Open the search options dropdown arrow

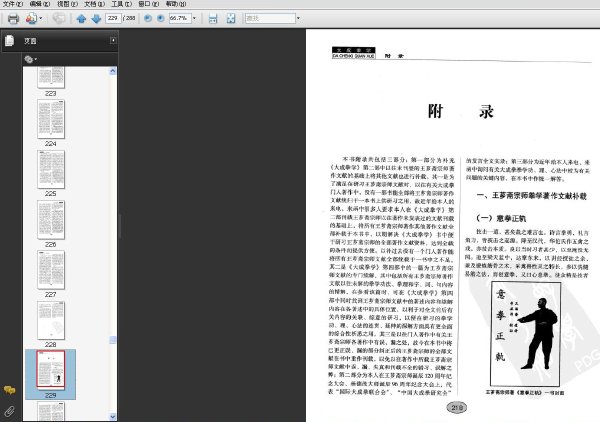click(298, 18)
